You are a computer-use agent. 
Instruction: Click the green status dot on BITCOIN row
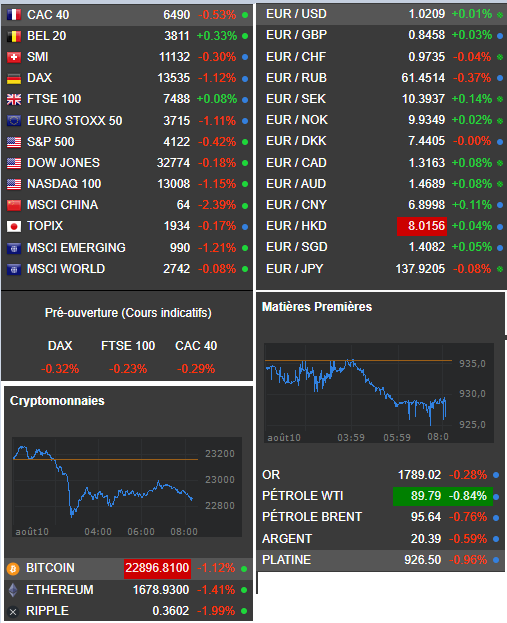pos(244,569)
